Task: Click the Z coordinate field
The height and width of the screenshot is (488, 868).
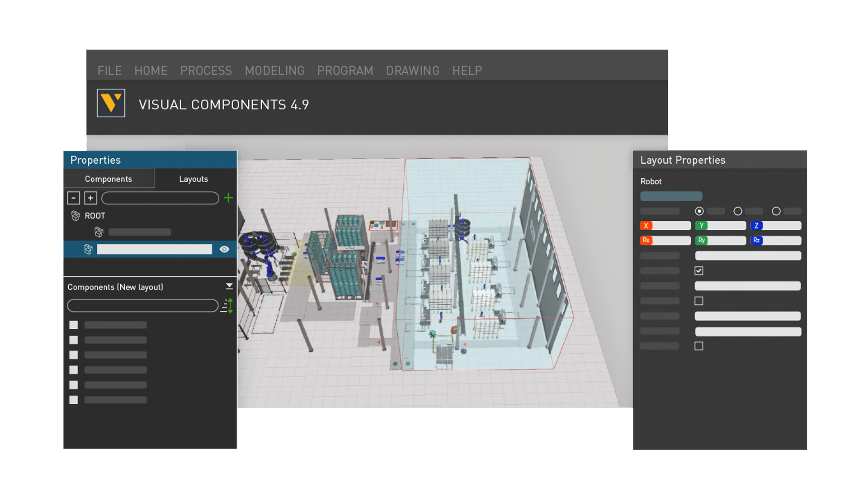Action: pos(776,226)
